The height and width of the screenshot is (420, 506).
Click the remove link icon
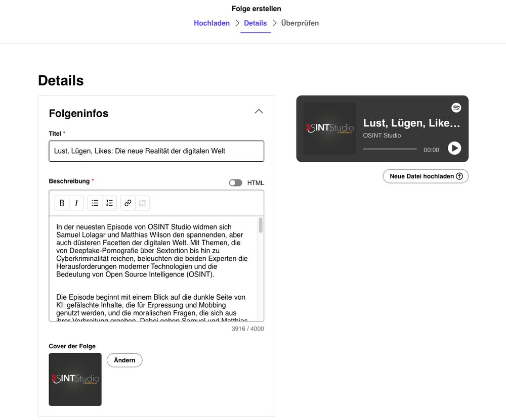coord(142,203)
